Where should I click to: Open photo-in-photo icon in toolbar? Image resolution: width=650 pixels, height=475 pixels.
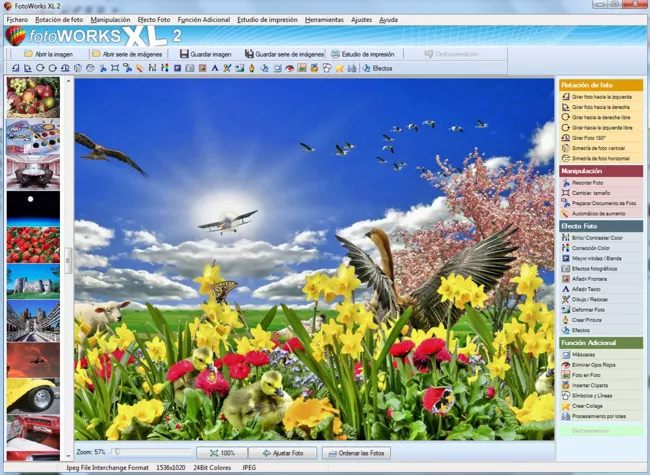coord(302,68)
